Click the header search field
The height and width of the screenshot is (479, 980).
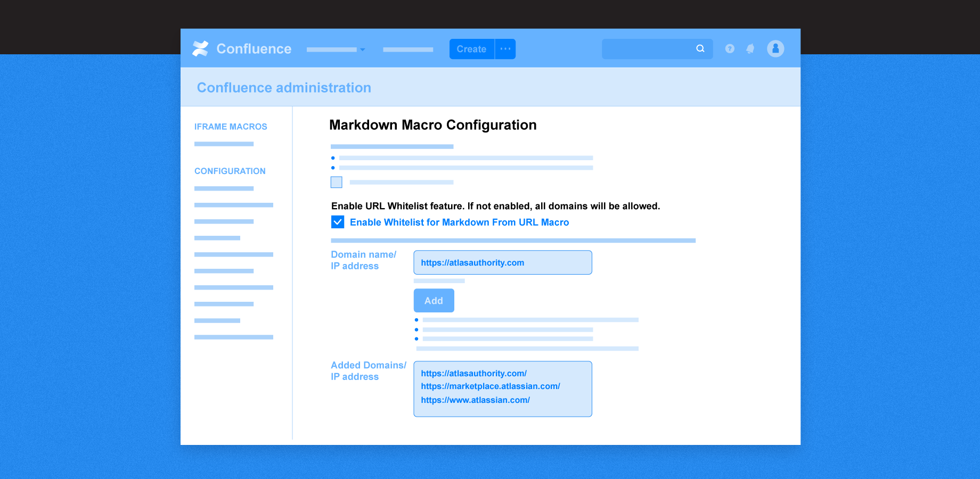click(x=657, y=49)
